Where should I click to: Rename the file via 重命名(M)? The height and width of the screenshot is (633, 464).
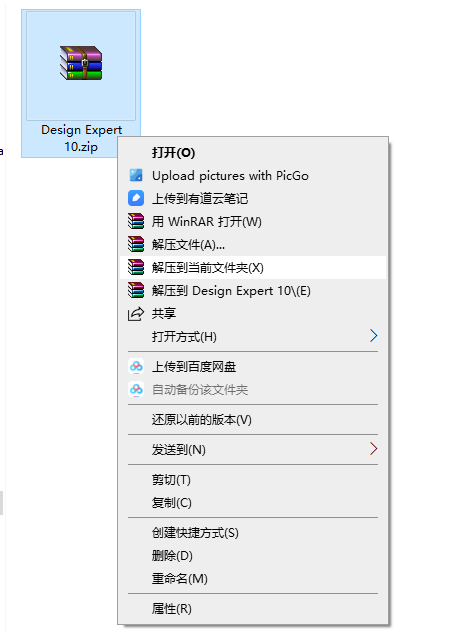point(253,579)
